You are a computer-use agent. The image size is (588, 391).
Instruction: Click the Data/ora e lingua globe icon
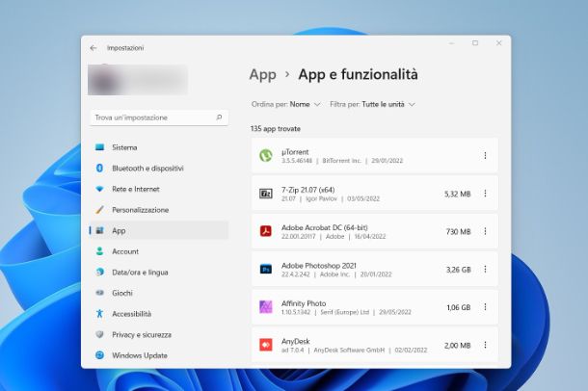click(99, 272)
